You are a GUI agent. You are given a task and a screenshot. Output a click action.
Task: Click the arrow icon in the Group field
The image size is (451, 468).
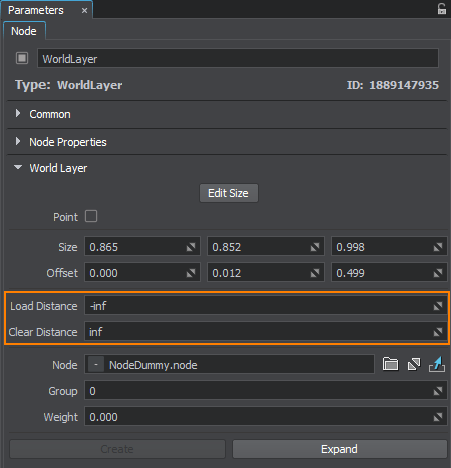[x=438, y=391]
